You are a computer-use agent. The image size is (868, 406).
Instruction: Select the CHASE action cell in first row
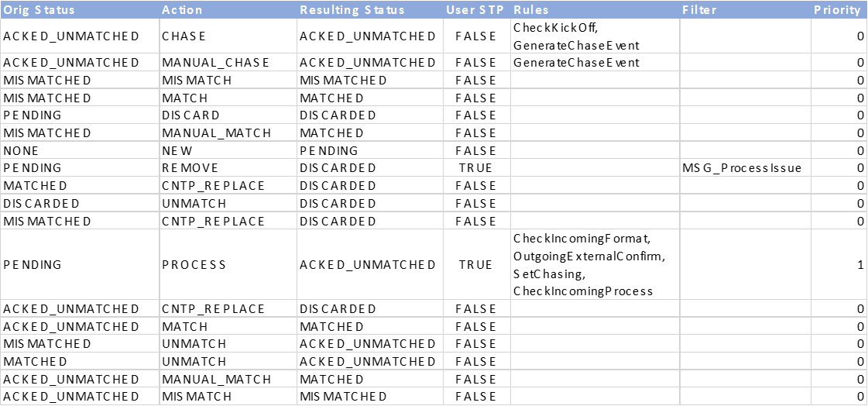[x=228, y=36]
